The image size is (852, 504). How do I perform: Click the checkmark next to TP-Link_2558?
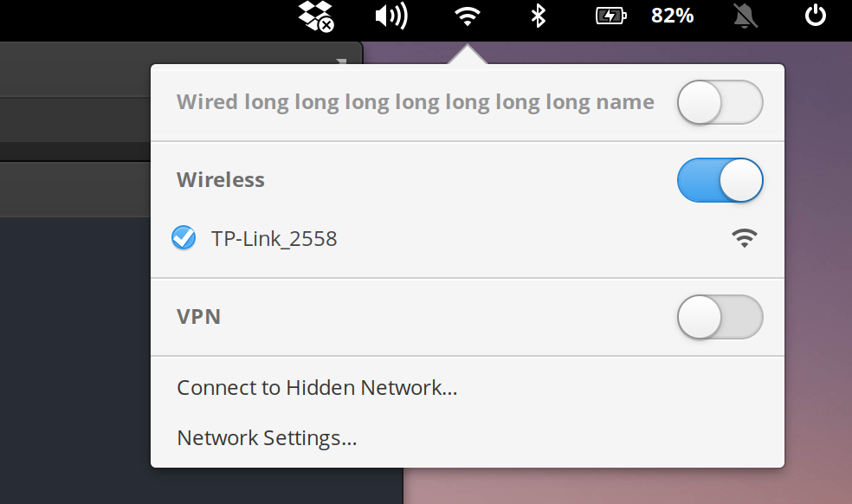pos(184,237)
